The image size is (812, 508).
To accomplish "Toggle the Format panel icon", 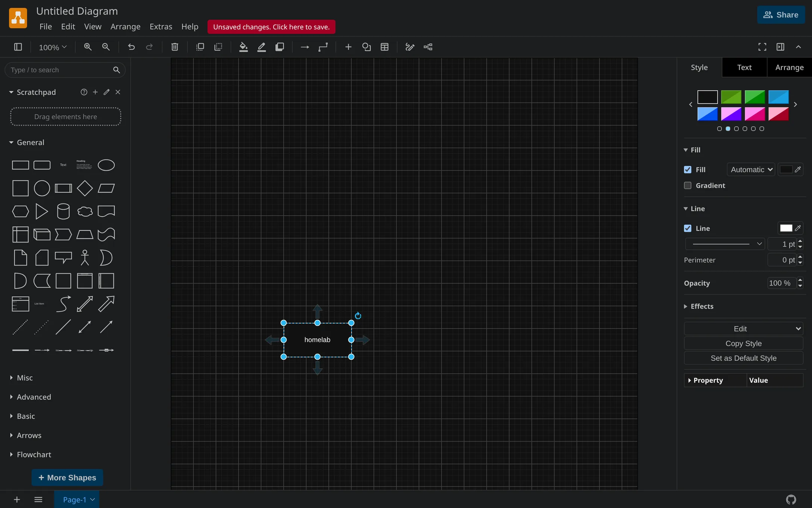I will pos(780,47).
